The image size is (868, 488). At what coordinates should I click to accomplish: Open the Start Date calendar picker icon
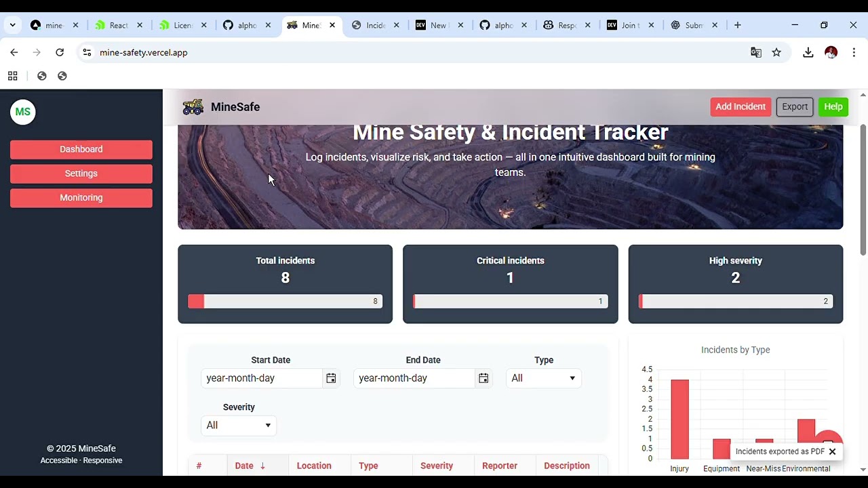pyautogui.click(x=331, y=378)
